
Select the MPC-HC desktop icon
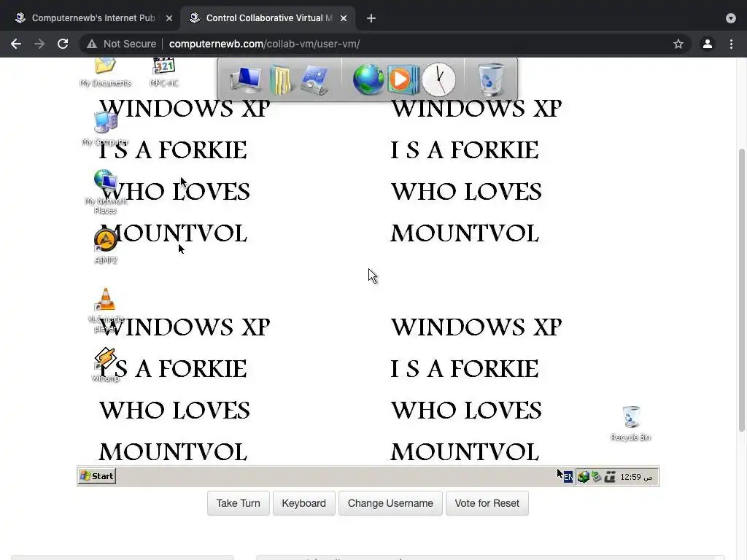pos(164,71)
